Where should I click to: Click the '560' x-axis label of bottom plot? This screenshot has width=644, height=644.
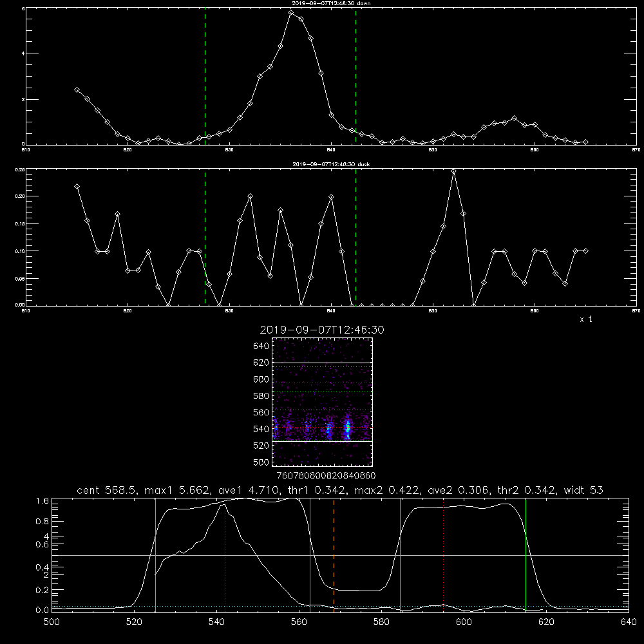(299, 622)
